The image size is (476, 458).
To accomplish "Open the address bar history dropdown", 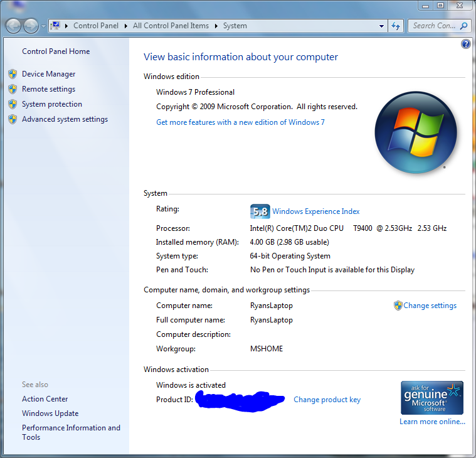I will point(381,26).
